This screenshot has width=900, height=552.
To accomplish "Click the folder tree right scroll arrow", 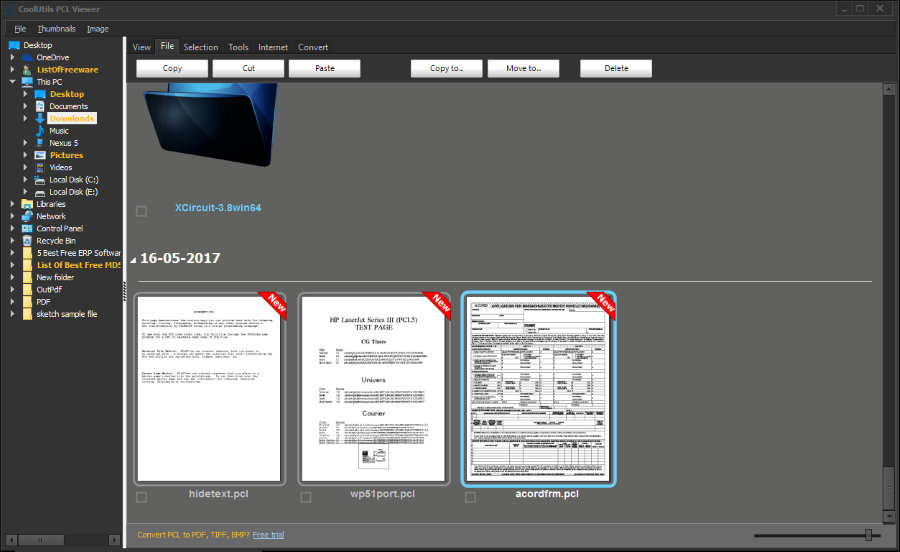I will [114, 540].
